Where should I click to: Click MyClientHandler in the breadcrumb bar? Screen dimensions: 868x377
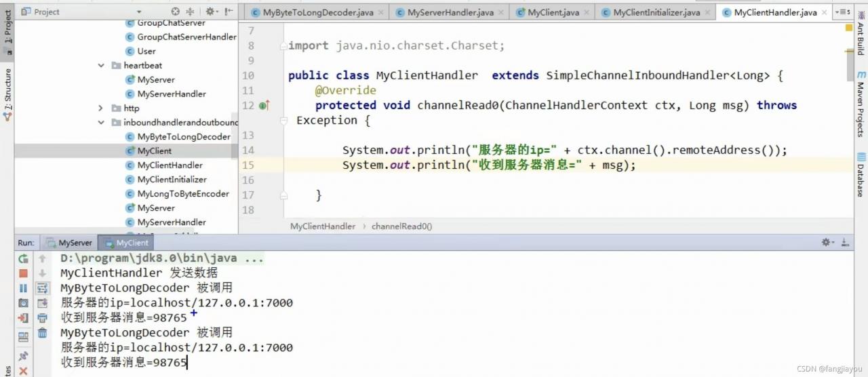pyautogui.click(x=323, y=226)
